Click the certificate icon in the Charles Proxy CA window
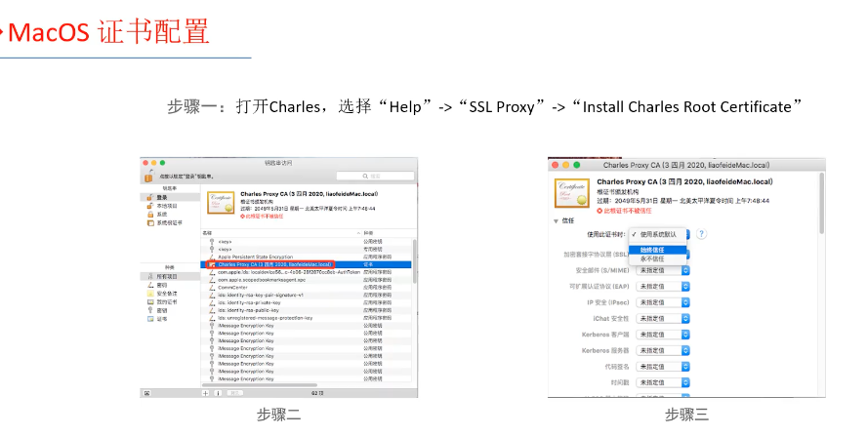 tap(572, 194)
